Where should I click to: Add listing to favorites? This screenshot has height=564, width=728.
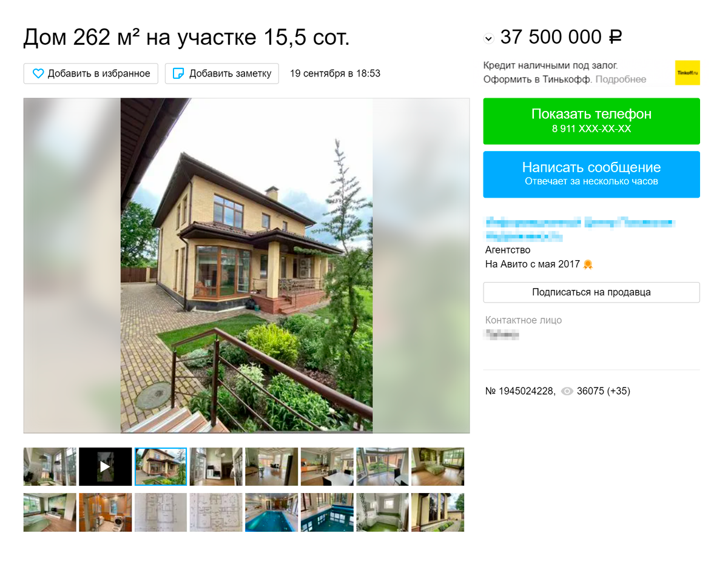click(91, 73)
